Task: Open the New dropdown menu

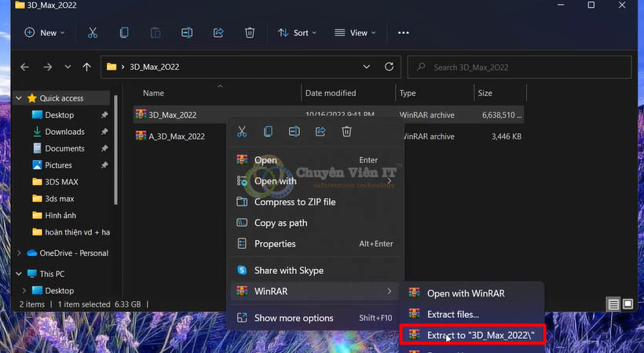Action: pos(45,33)
